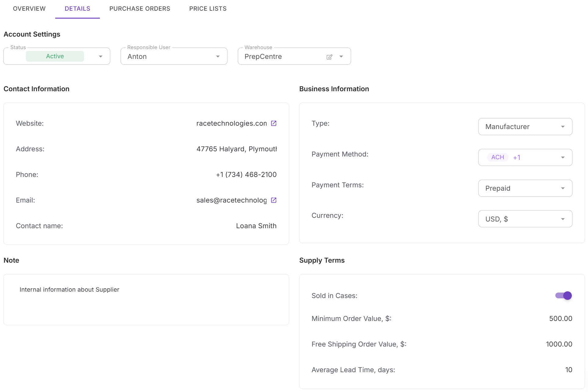588x392 pixels.
Task: Click the phone number +1 (734) 468-2100
Action: [246, 174]
